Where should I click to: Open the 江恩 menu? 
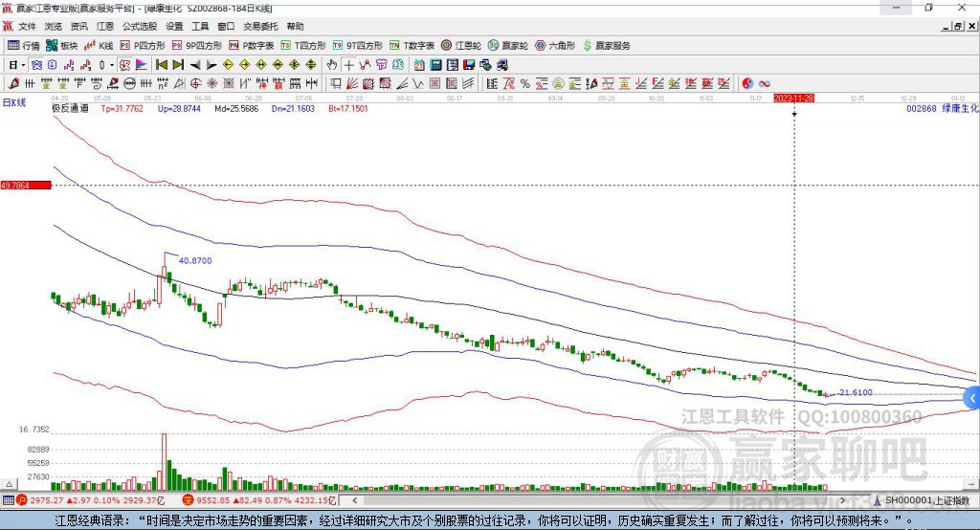pos(105,26)
